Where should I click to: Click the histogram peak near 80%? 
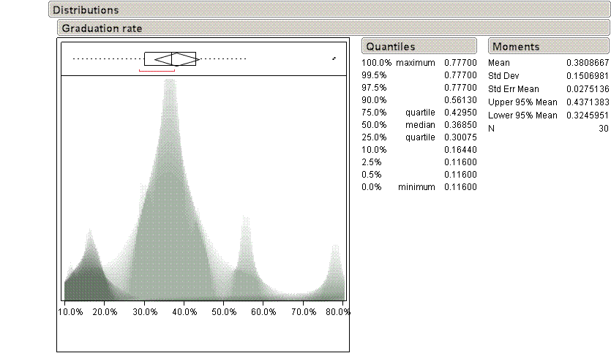tap(335, 270)
